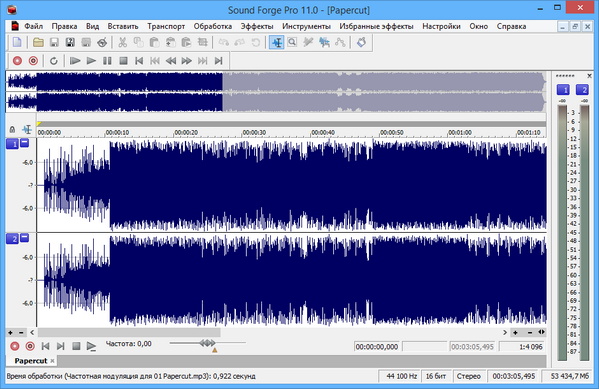This screenshot has height=389, width=599.
Task: Collapse channel 2 with the minus button
Action: pos(24,237)
